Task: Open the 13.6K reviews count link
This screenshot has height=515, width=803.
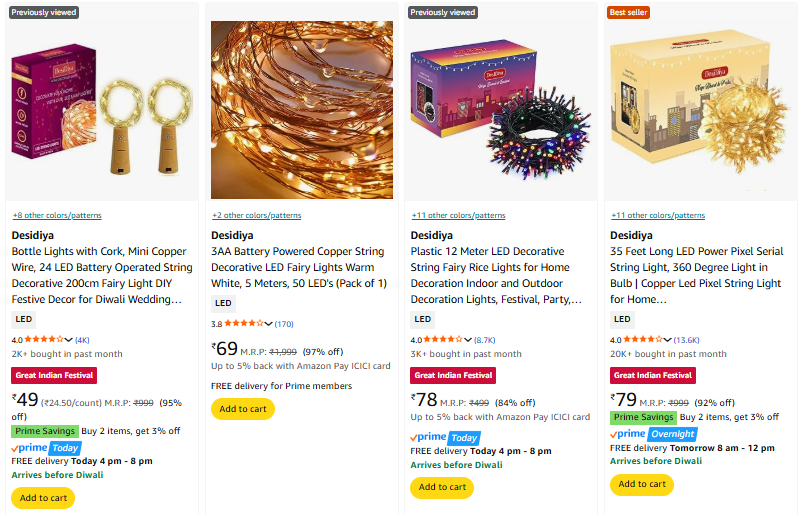Action: pyautogui.click(x=686, y=340)
